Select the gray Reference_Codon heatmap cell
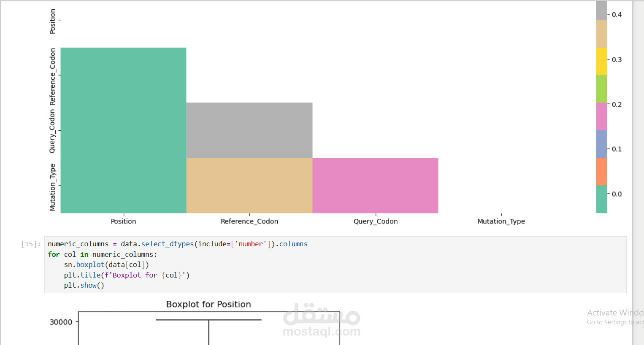644x345 pixels. pos(249,130)
